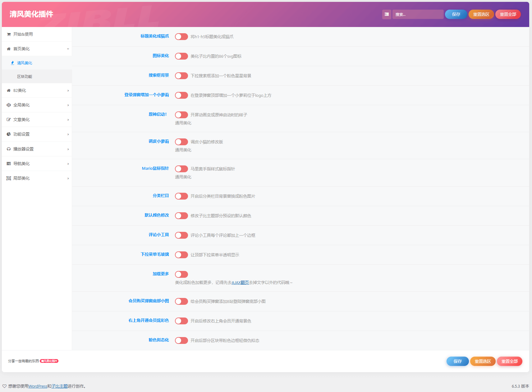Click the top 保存 button

pos(456,14)
